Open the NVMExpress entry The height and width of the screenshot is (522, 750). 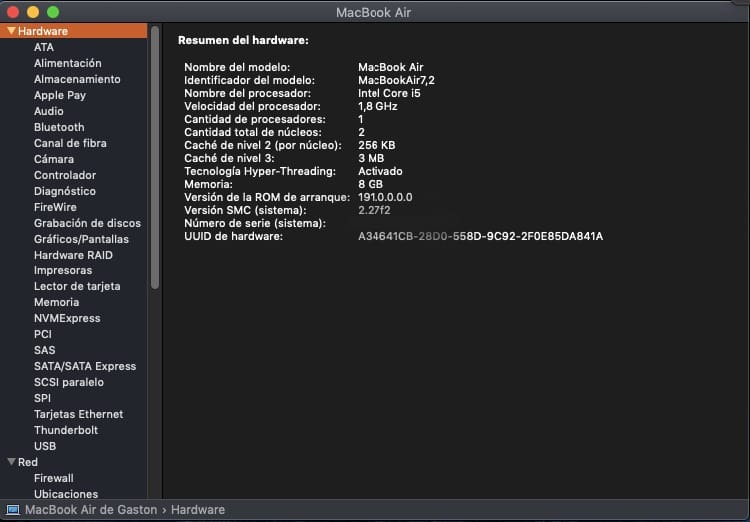(67, 318)
